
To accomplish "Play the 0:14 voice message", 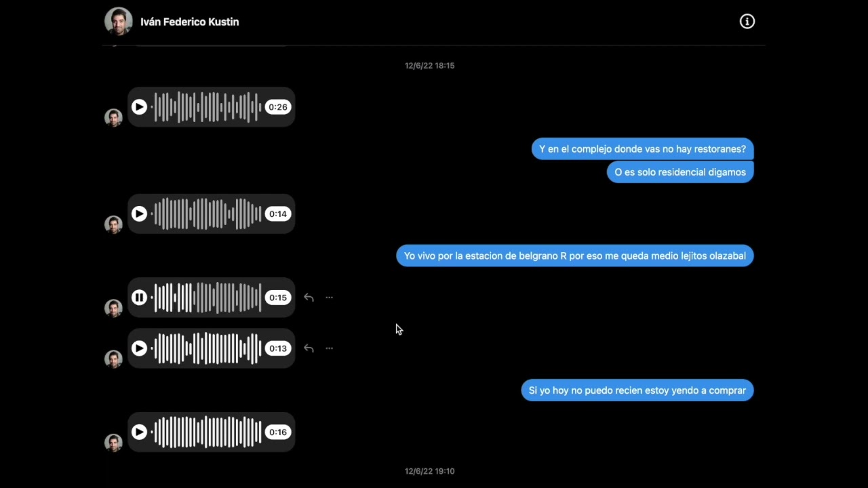I will tap(139, 214).
